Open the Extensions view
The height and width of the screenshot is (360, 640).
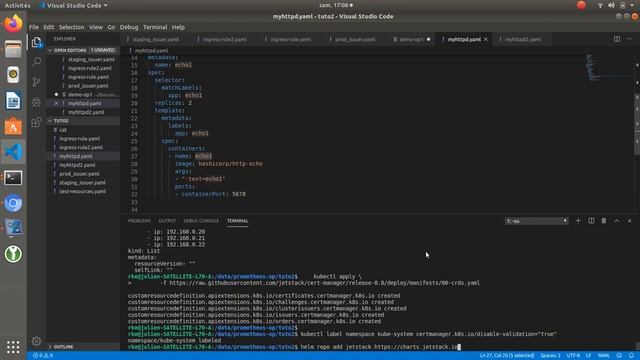(36, 122)
